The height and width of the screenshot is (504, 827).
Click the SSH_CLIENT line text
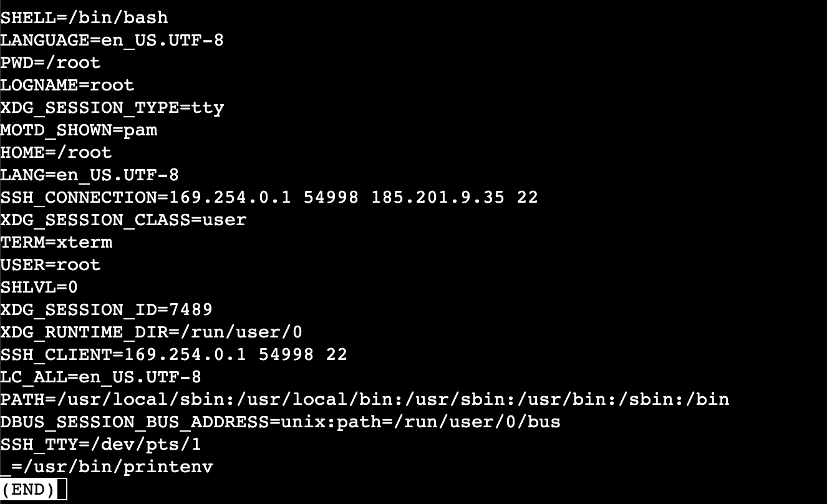click(173, 354)
